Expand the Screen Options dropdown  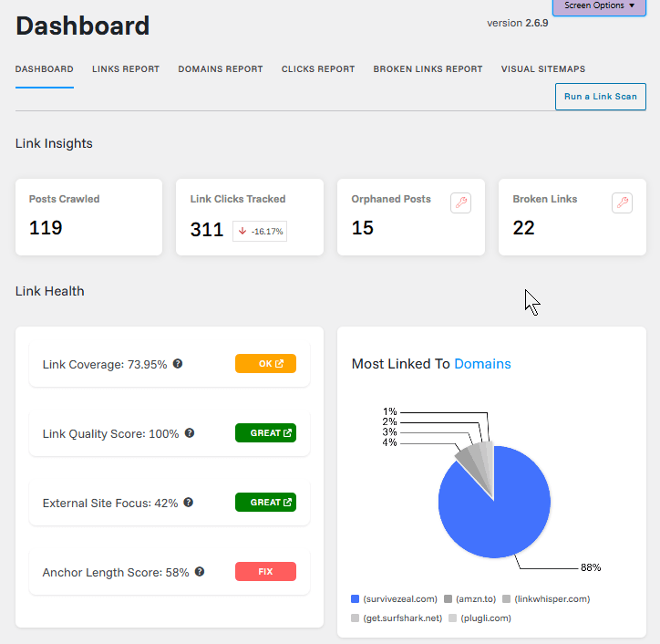(x=599, y=5)
